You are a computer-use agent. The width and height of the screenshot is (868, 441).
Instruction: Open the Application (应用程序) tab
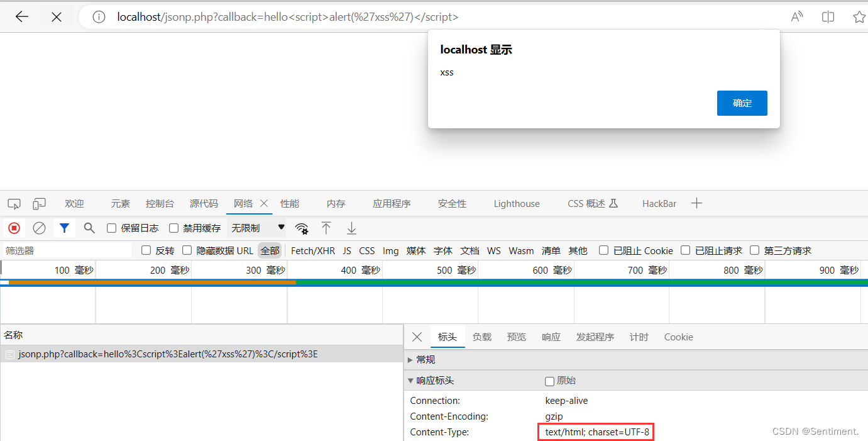coord(392,203)
